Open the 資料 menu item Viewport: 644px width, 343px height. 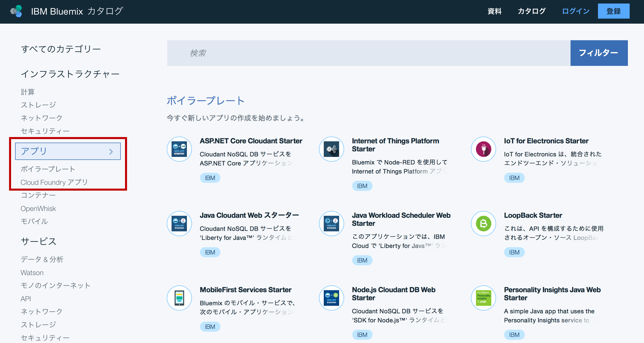(495, 11)
